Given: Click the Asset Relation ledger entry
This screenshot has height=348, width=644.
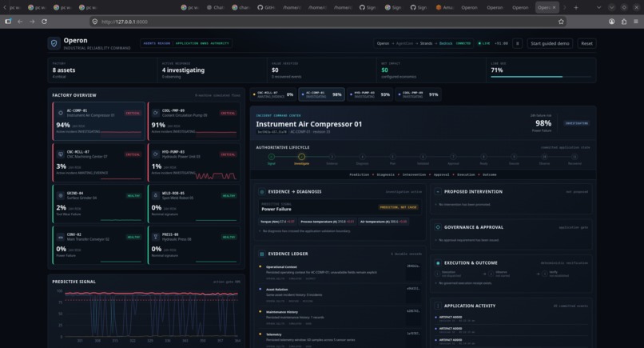Looking at the screenshot, I should [x=340, y=295].
